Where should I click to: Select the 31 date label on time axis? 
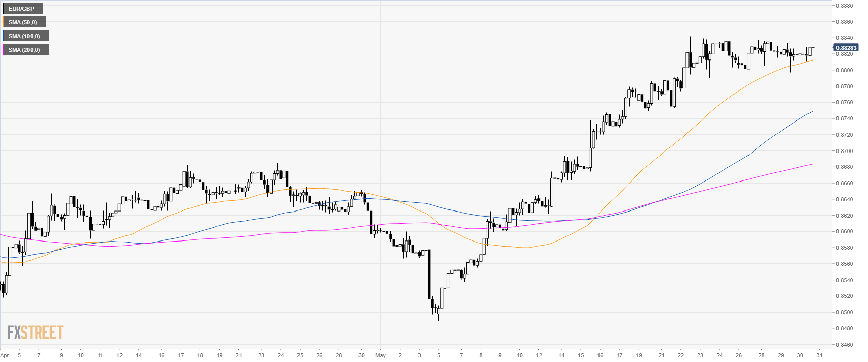pyautogui.click(x=819, y=355)
